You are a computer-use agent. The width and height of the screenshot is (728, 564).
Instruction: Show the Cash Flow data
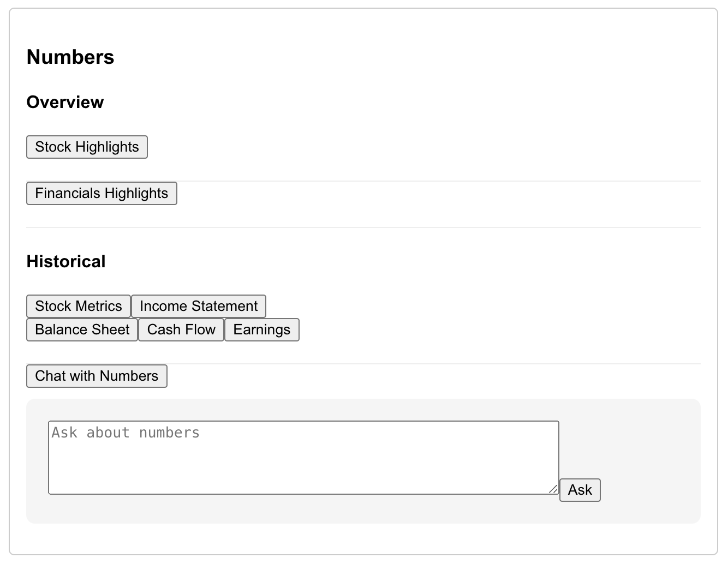[181, 330]
